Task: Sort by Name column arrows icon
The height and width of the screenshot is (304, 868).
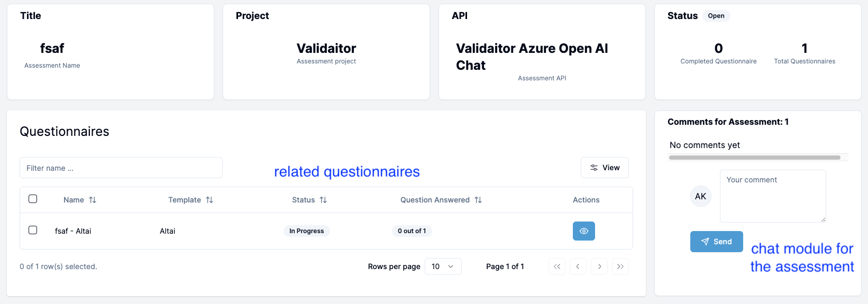Action: pyautogui.click(x=93, y=200)
